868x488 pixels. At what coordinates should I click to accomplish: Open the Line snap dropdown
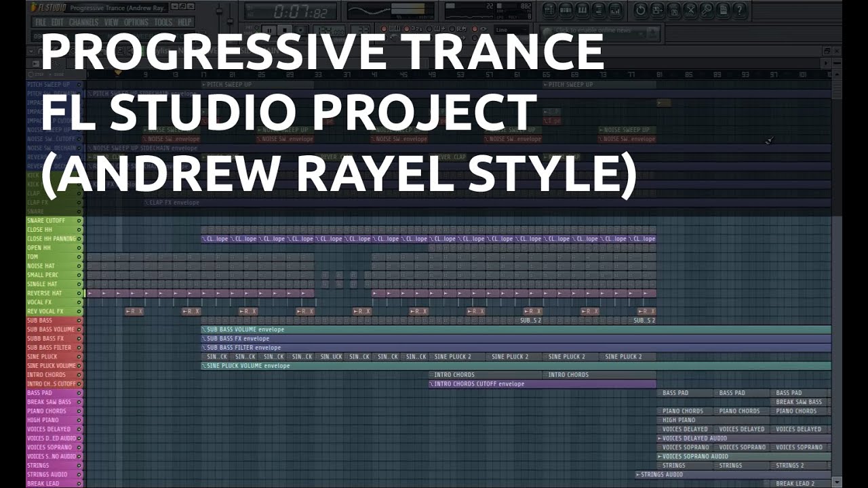click(x=511, y=30)
